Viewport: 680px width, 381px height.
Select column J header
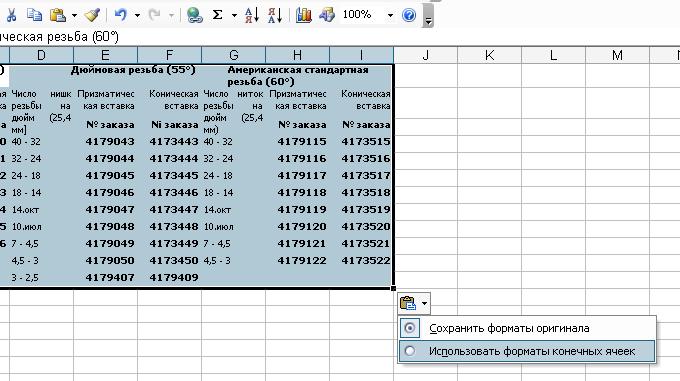425,55
